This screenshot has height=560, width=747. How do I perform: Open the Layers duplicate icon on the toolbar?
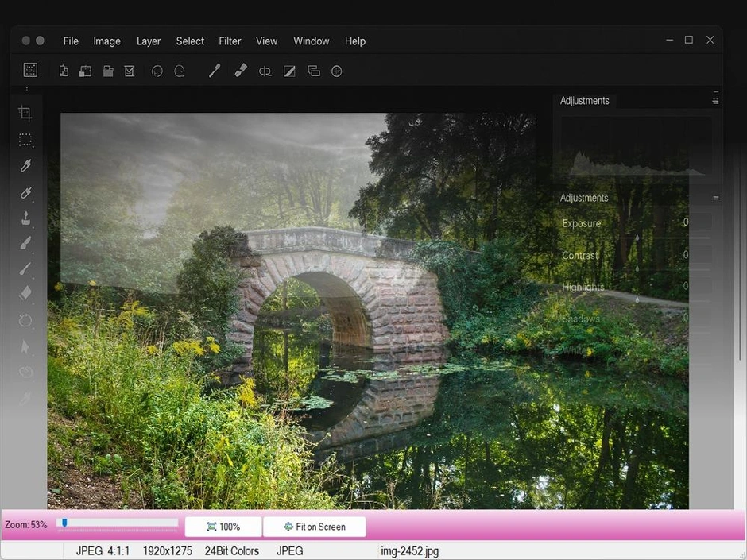click(313, 71)
